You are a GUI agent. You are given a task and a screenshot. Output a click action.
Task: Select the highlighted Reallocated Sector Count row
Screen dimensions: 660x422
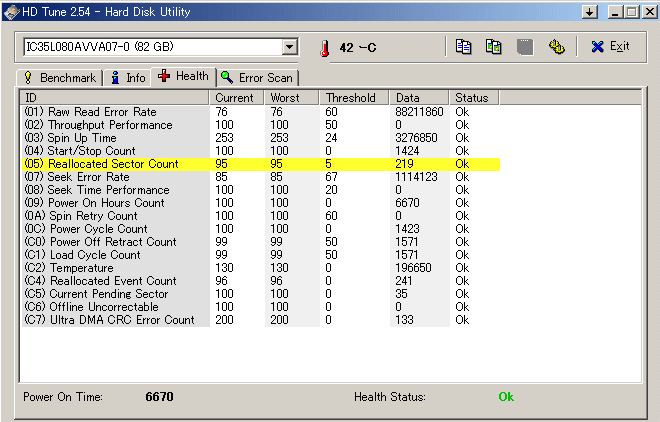coord(261,164)
